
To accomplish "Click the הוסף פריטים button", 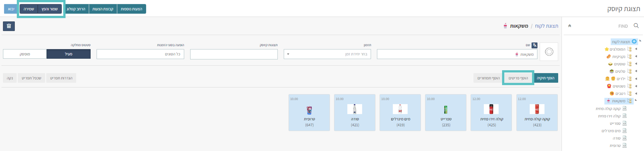I will (518, 78).
